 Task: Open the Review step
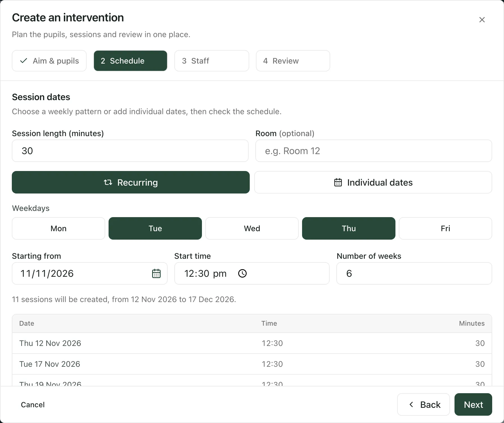coord(293,61)
